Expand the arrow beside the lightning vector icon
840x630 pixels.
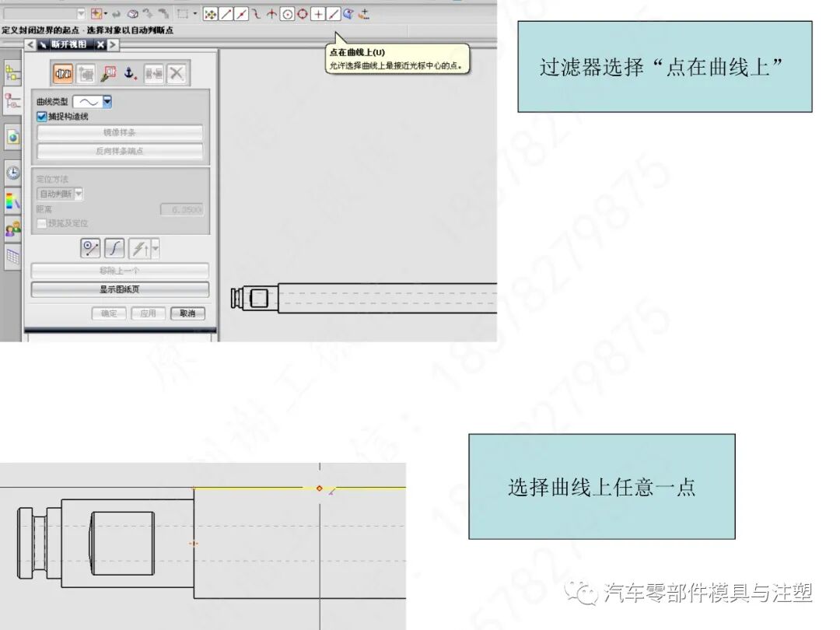[x=156, y=249]
